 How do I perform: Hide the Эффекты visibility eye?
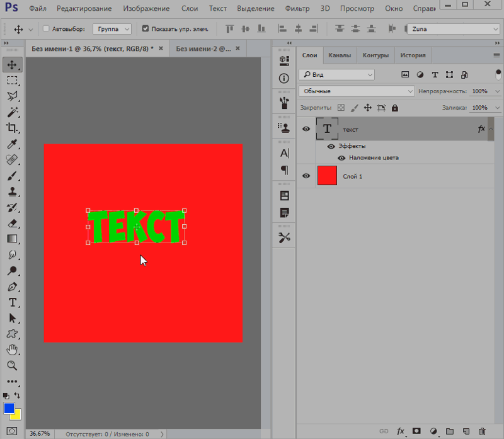[x=331, y=147]
